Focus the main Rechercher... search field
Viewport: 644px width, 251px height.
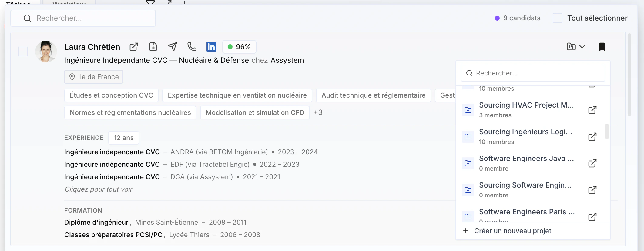click(83, 18)
